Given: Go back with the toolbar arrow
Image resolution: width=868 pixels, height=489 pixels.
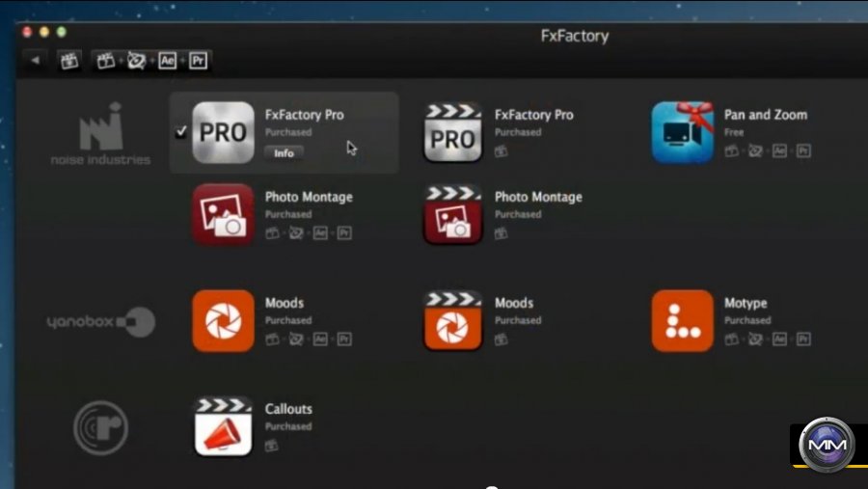Looking at the screenshot, I should pyautogui.click(x=36, y=60).
